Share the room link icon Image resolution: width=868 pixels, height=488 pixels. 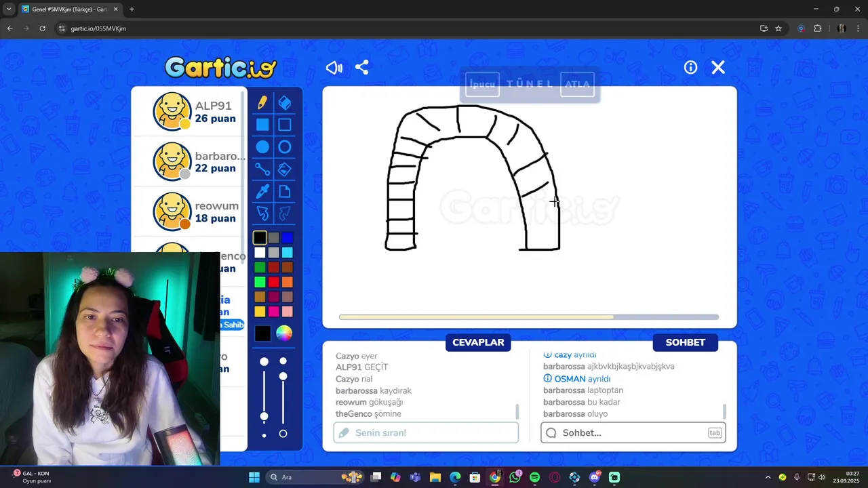[x=362, y=68]
